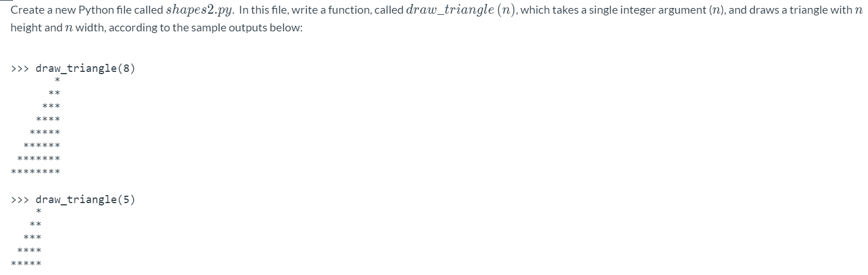Click the single asterisk atop the second triangle

pyautogui.click(x=38, y=213)
